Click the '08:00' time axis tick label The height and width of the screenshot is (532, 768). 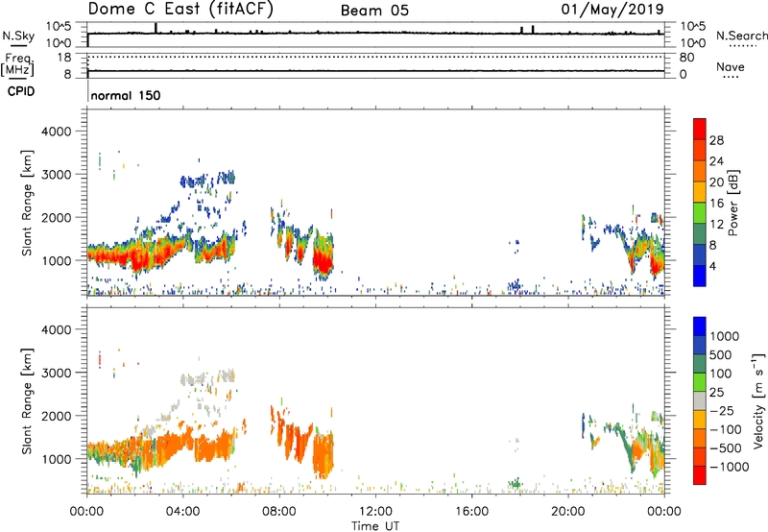coord(279,512)
